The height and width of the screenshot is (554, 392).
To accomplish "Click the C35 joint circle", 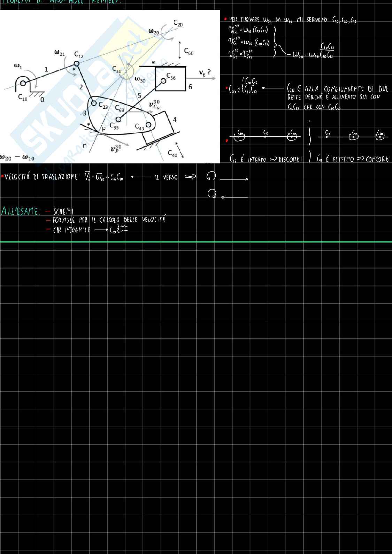I will [118, 120].
